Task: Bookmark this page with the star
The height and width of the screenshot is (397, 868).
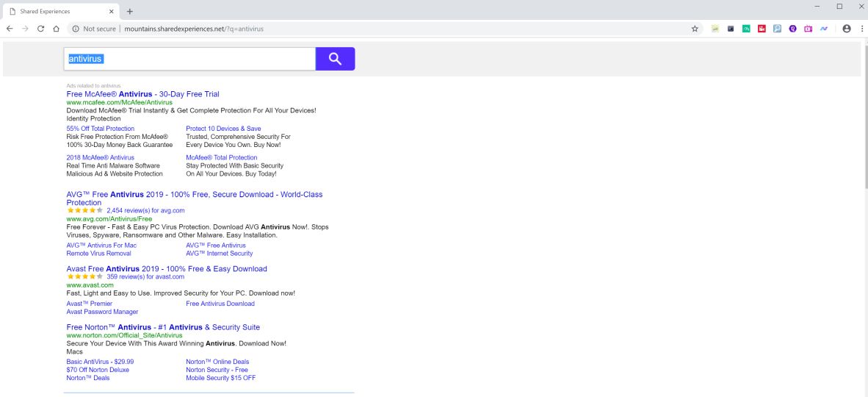Action: click(695, 29)
